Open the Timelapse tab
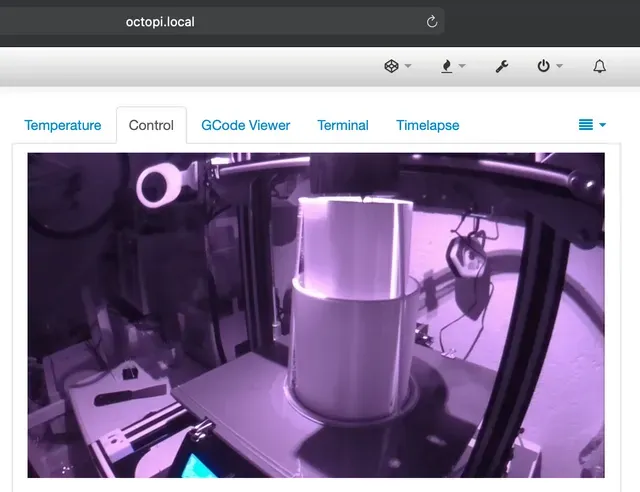Screen dimensions: 640x492 pyautogui.click(x=428, y=125)
